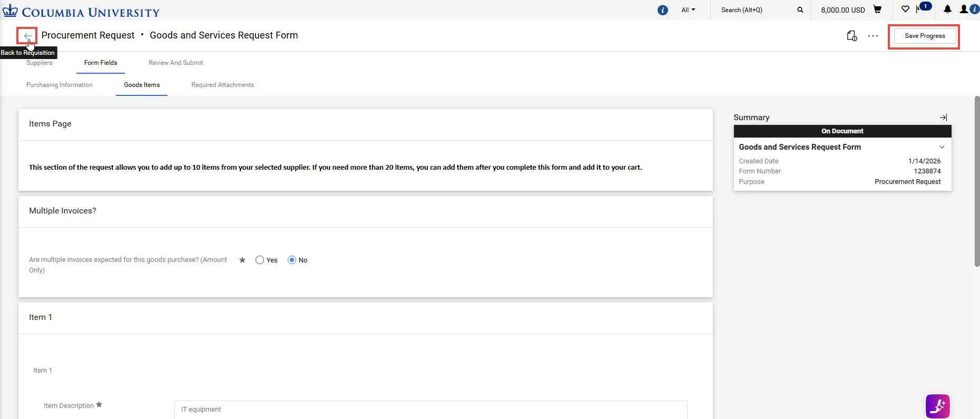Open the three-dot more actions menu

pyautogui.click(x=873, y=36)
